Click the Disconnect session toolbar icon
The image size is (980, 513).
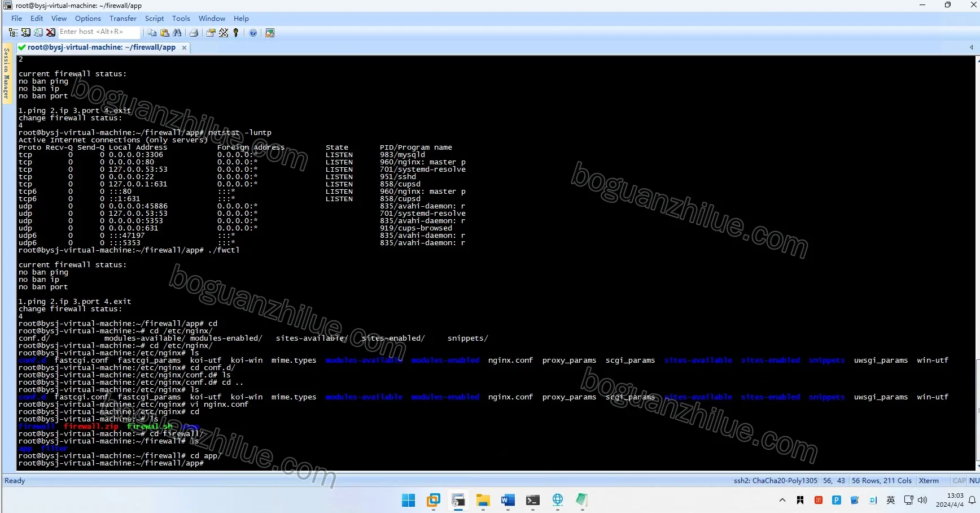(x=51, y=33)
